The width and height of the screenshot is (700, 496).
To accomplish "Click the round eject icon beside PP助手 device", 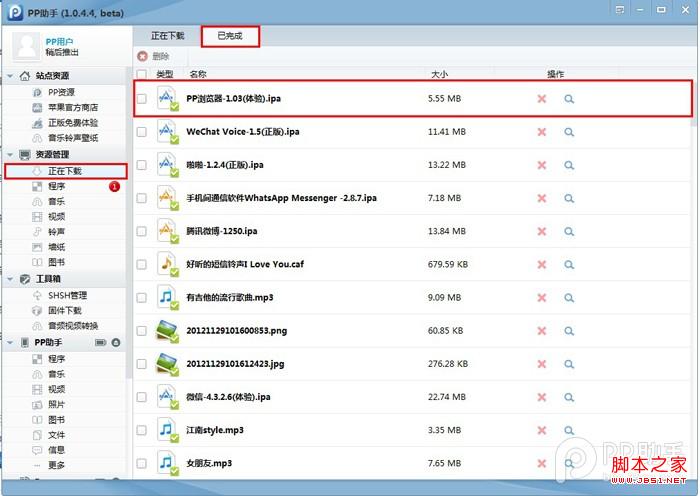I will pos(116,342).
